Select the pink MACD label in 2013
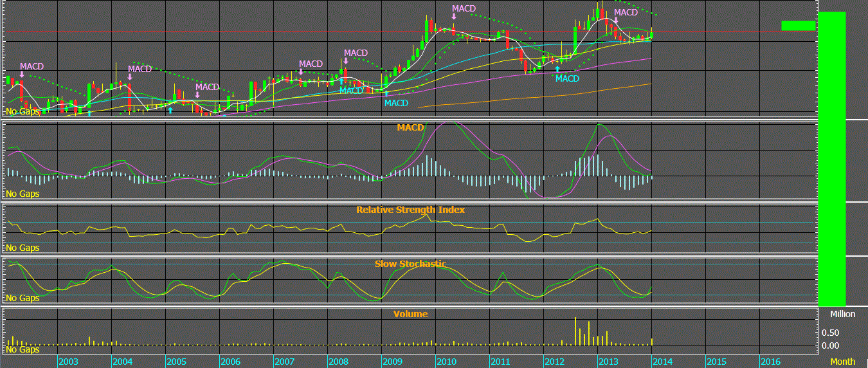Image resolution: width=868 pixels, height=368 pixels. click(626, 12)
